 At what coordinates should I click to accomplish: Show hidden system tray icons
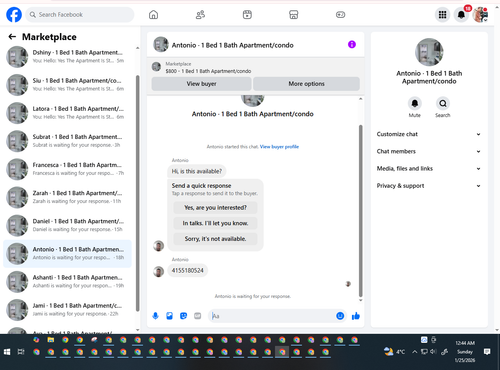click(x=414, y=352)
